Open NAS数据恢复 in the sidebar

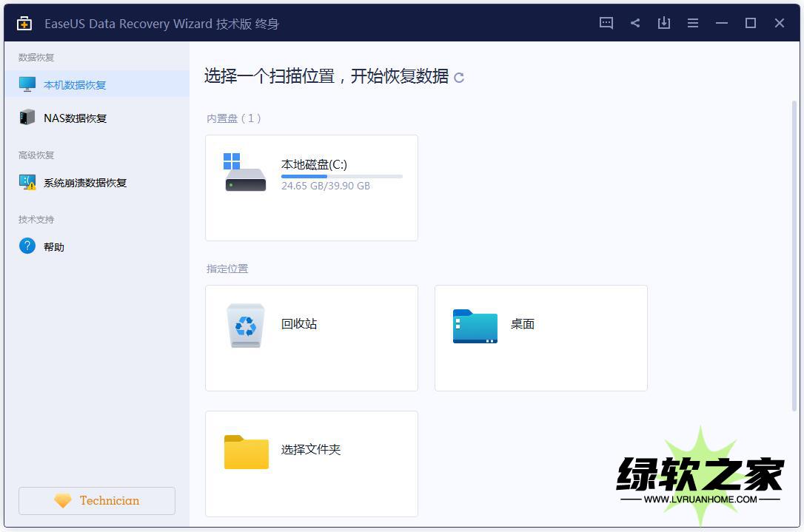click(75, 118)
